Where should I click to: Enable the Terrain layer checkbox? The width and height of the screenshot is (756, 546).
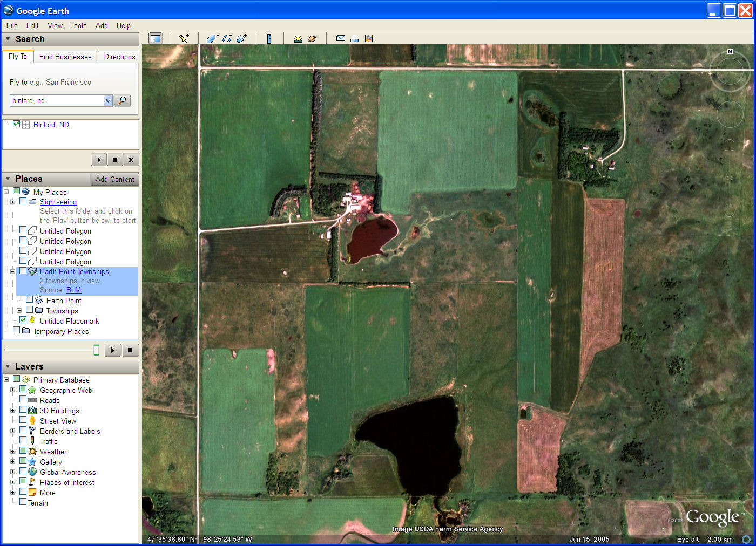click(x=23, y=502)
